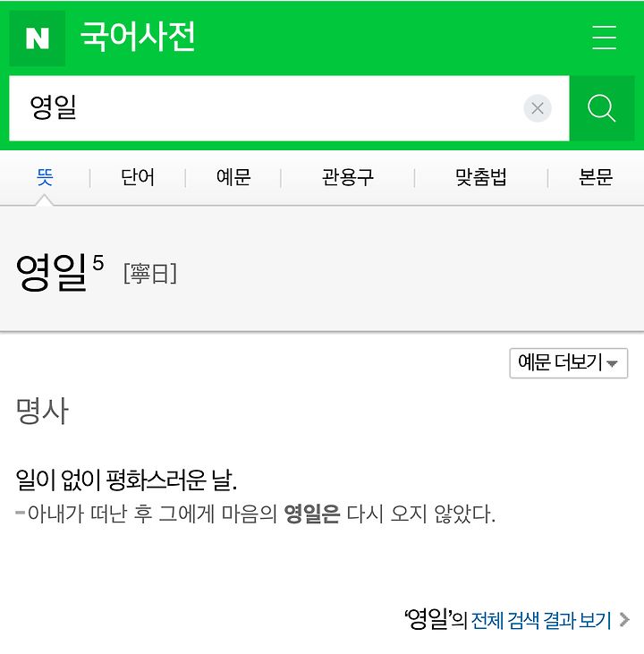Screen dimensions: 644x654
Task: Click the bold 영일은 in example sentence
Action: (x=312, y=514)
